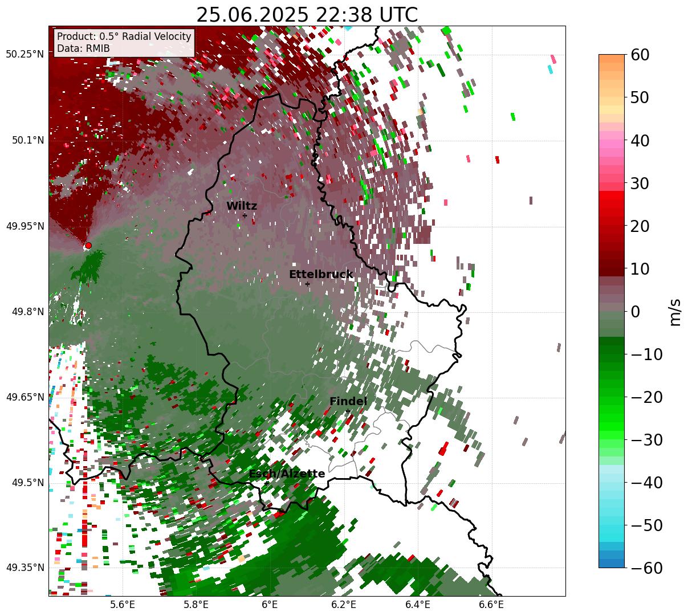Click the 49.95°N latitude tick label
This screenshot has width=688, height=616.
25,226
